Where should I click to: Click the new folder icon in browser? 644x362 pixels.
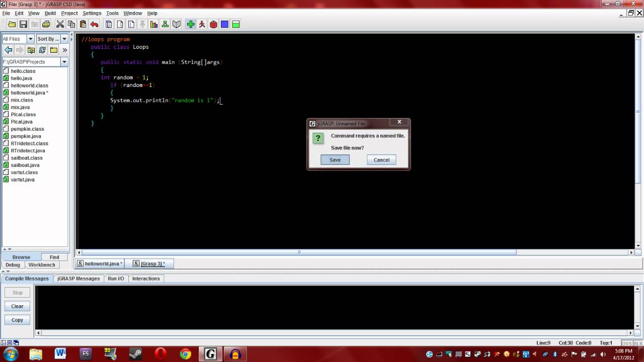click(x=54, y=50)
